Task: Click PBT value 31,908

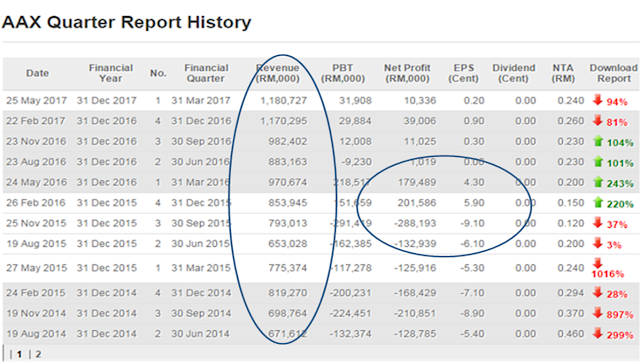Action: [355, 100]
